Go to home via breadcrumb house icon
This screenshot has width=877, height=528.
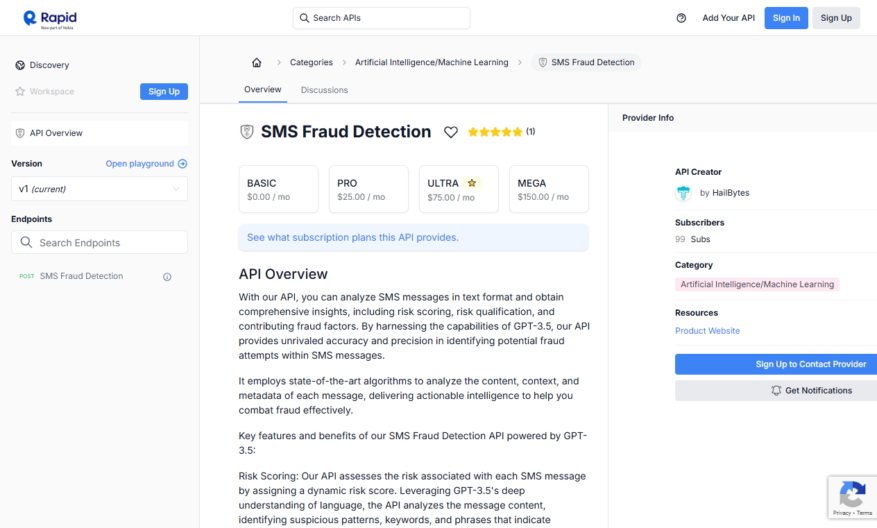point(257,63)
